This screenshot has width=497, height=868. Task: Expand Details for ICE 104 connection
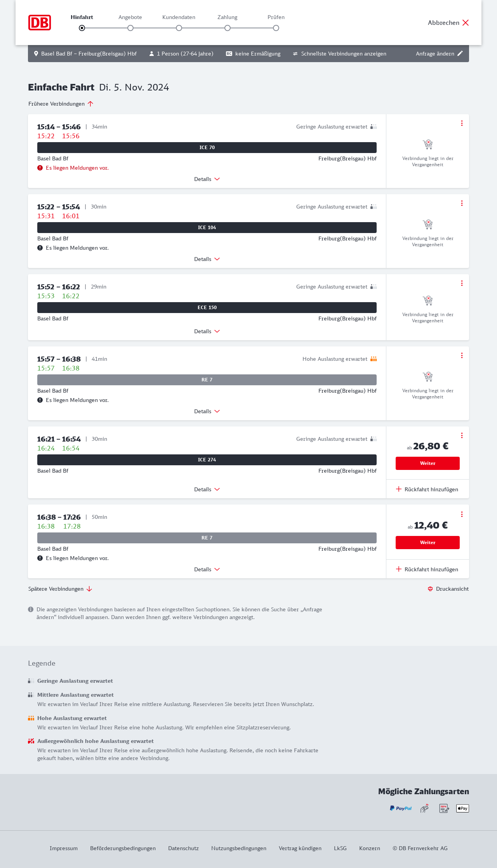pos(207,259)
